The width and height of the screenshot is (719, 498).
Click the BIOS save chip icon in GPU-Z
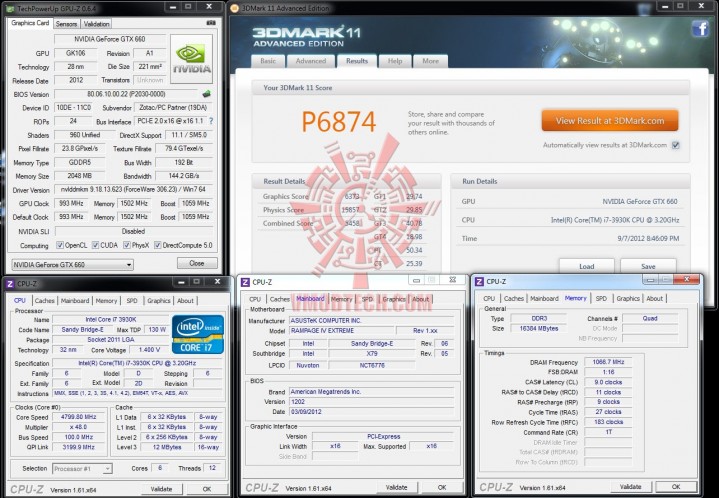(207, 94)
